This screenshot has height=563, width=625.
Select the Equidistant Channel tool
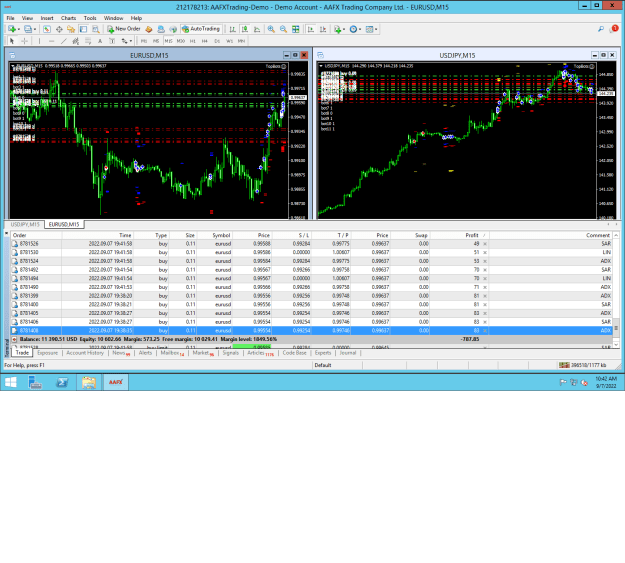[x=76, y=41]
